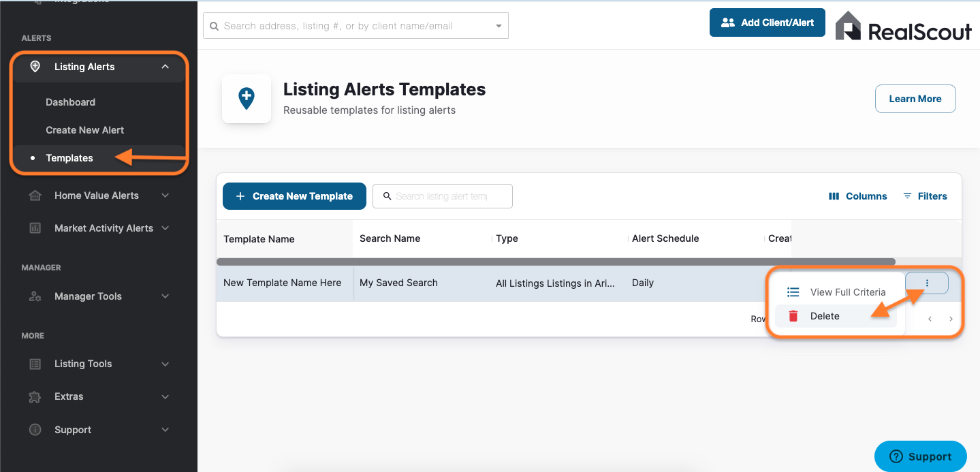Click the red trash Delete icon
This screenshot has width=980, height=472.
pyautogui.click(x=793, y=316)
